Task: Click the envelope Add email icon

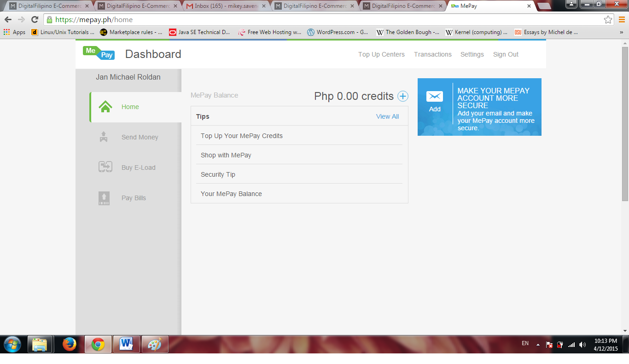Action: tap(434, 97)
